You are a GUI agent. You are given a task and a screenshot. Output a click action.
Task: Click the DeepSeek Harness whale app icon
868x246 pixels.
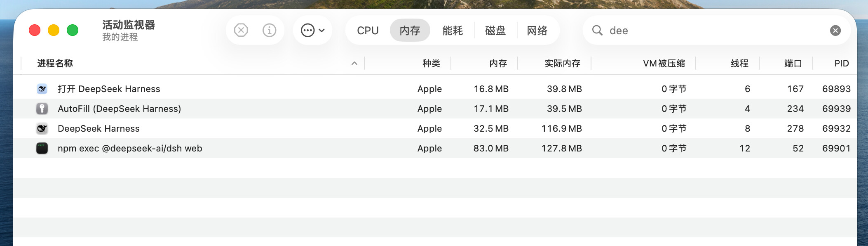click(x=42, y=128)
